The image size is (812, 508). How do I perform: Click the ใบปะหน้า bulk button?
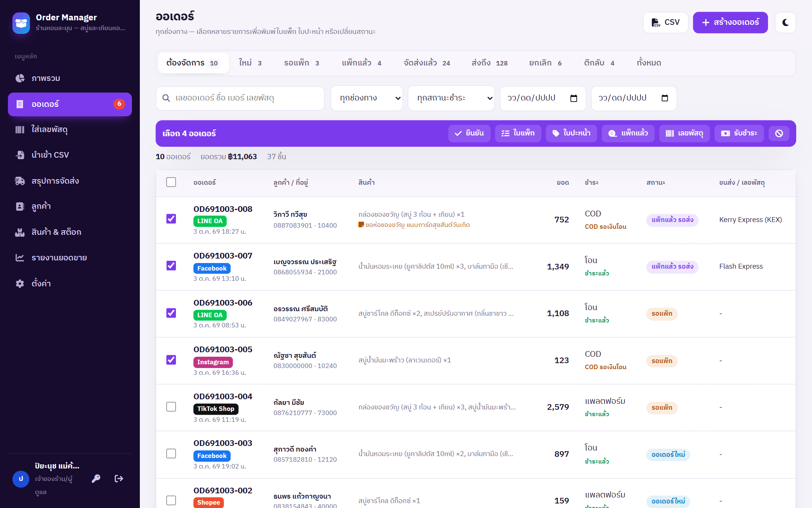click(x=571, y=133)
